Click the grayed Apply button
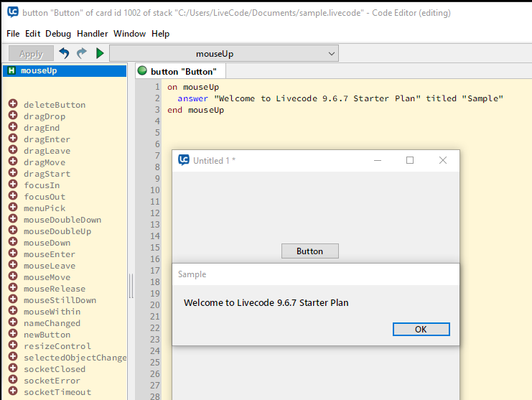 click(x=31, y=54)
